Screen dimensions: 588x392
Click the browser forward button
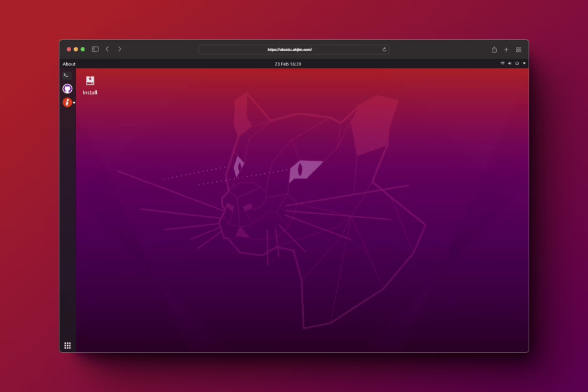(120, 49)
